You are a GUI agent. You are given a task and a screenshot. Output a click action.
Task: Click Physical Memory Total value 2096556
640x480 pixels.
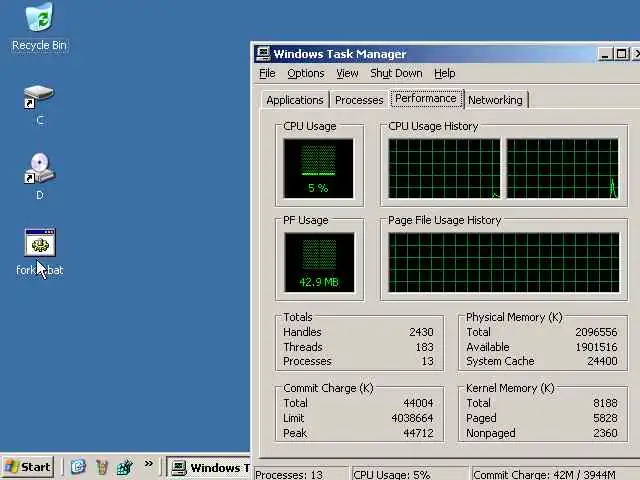[596, 332]
